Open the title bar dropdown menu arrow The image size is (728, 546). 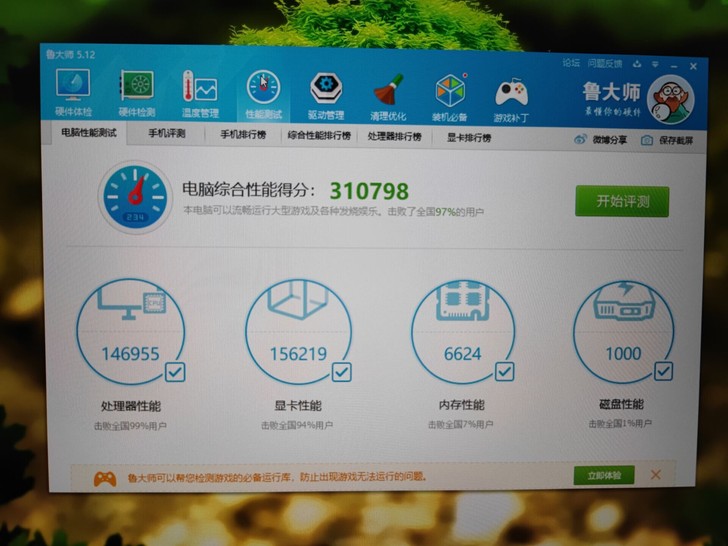[655, 65]
